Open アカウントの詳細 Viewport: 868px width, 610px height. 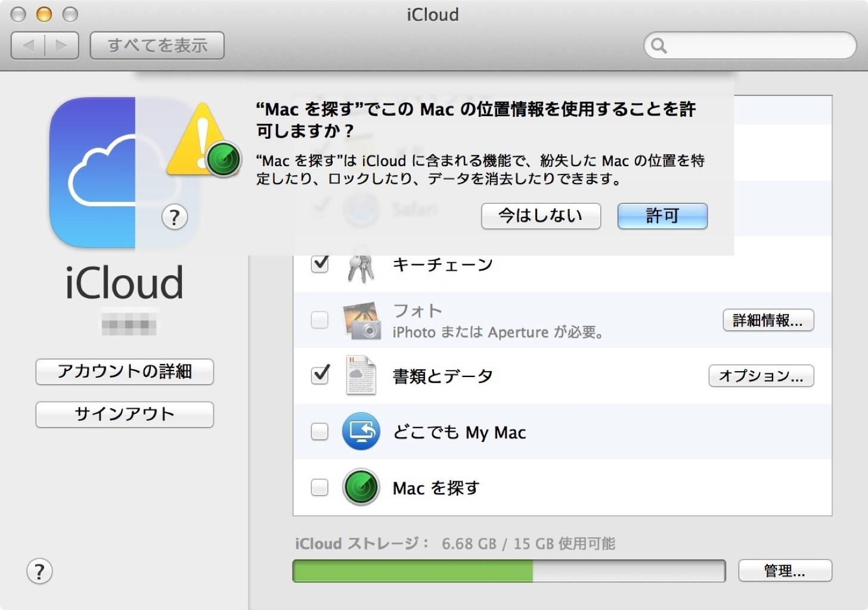click(125, 372)
